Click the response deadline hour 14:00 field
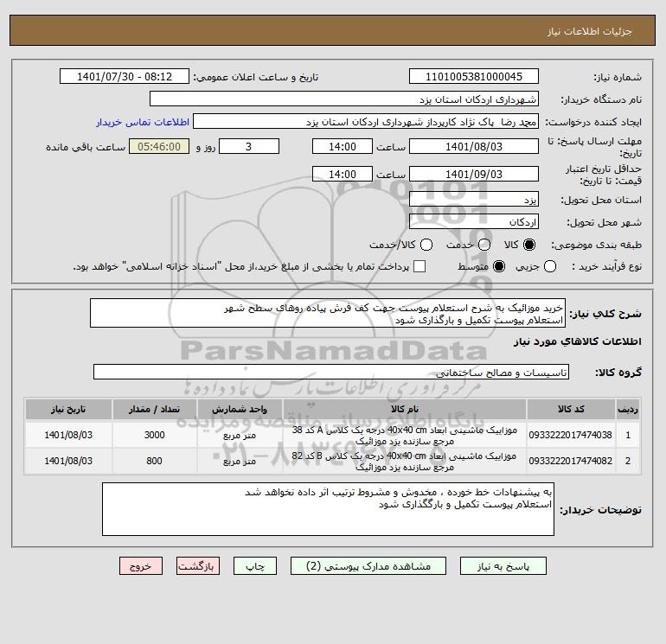Screen dimensions: 666x644 (343, 146)
